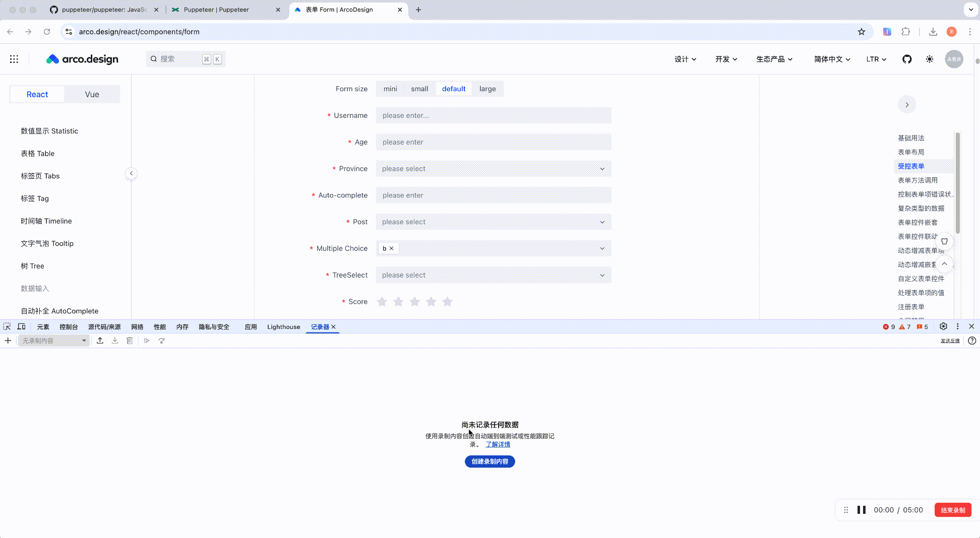Open the TreeSelect dropdown

(x=494, y=275)
